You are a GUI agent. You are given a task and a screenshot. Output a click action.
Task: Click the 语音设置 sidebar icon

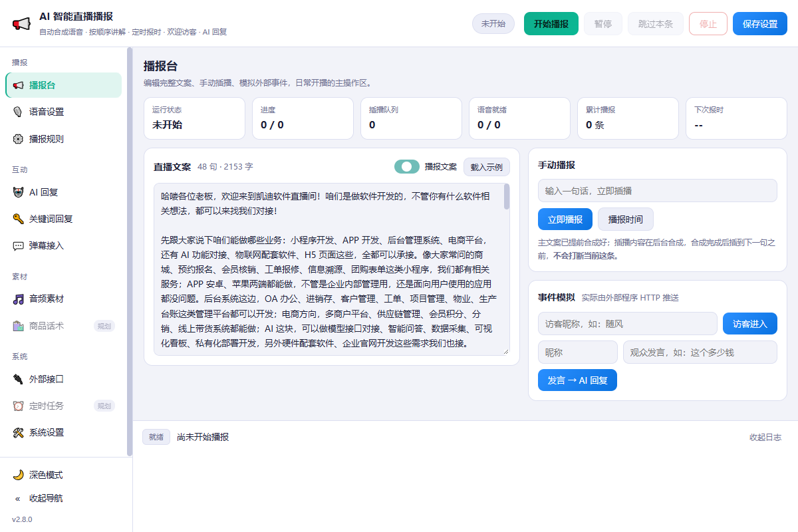[x=18, y=112]
